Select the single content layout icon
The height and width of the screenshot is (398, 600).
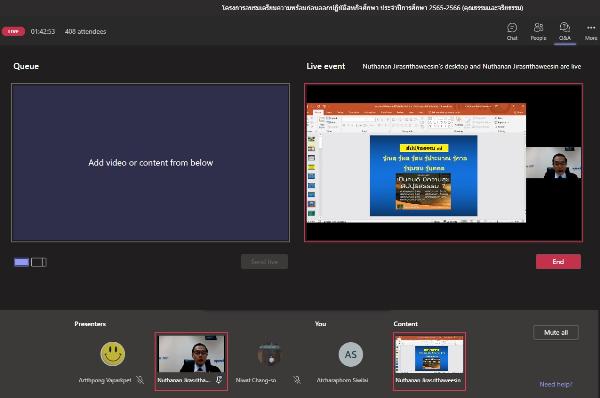coord(21,262)
